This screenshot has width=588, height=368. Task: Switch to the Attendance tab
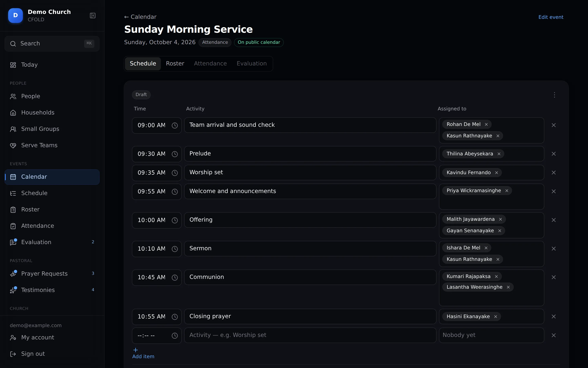(210, 64)
